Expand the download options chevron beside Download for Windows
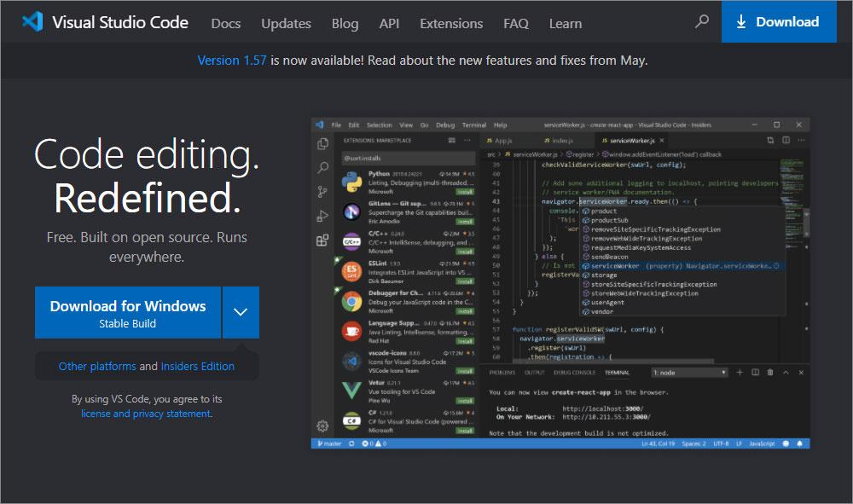The height and width of the screenshot is (504, 853). [241, 312]
